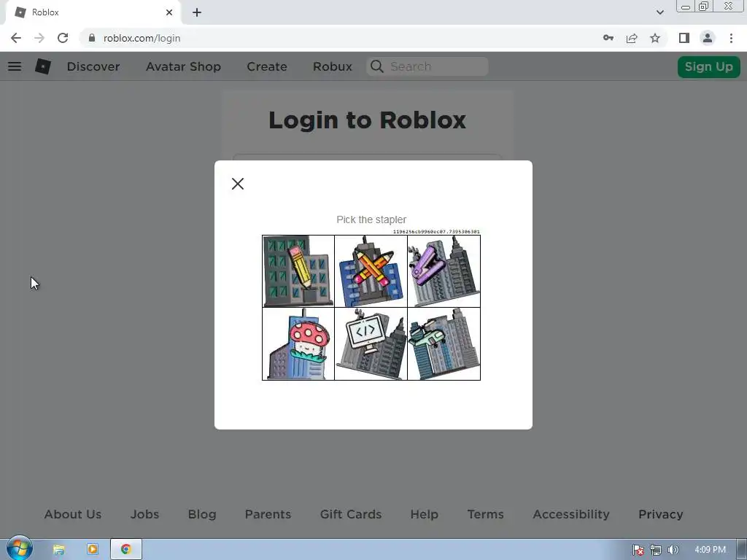747x560 pixels.
Task: Select the mushroom image tile
Action: [x=298, y=344]
